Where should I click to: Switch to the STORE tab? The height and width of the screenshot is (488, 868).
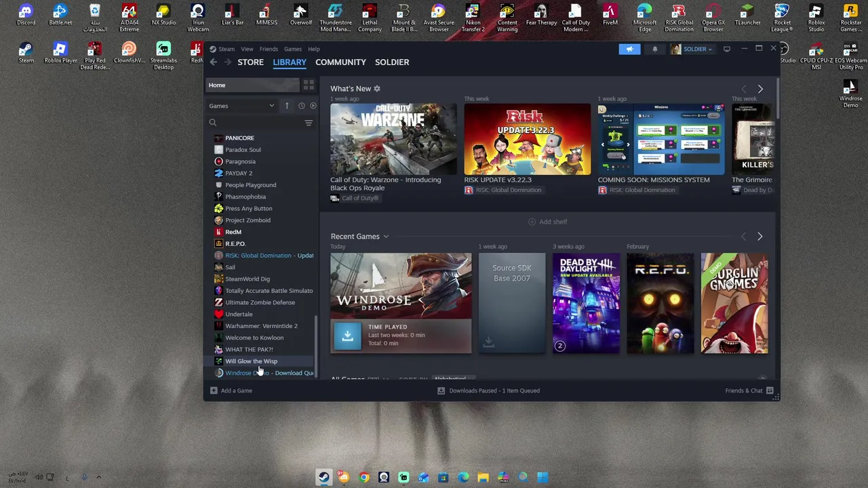tap(250, 62)
